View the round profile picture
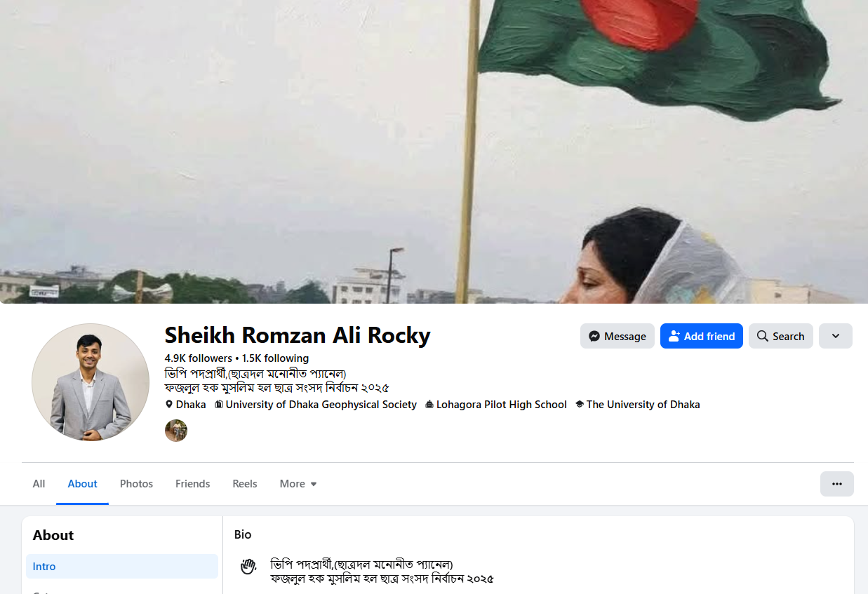 tap(91, 382)
